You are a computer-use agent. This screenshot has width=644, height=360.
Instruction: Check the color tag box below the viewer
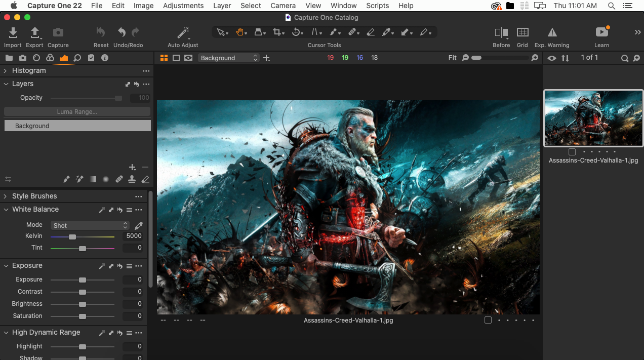(x=488, y=320)
